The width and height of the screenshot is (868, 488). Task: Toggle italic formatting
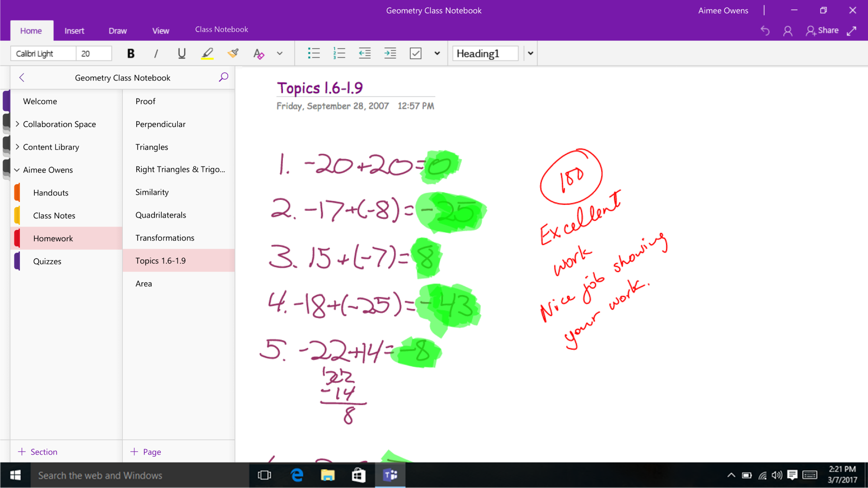(156, 53)
